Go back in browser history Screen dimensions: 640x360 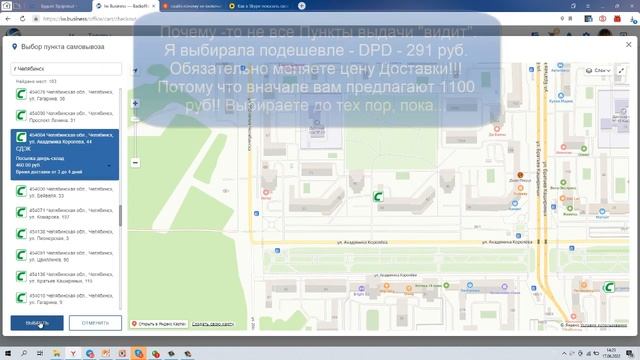click(x=8, y=19)
